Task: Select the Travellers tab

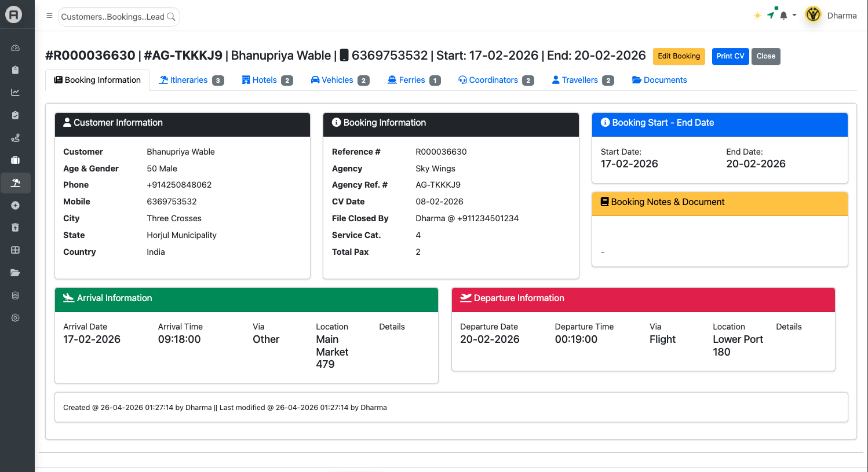Action: (x=583, y=80)
